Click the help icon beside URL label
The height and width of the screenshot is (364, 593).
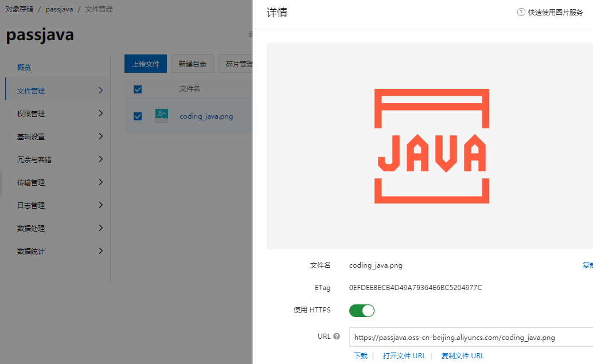click(x=337, y=336)
